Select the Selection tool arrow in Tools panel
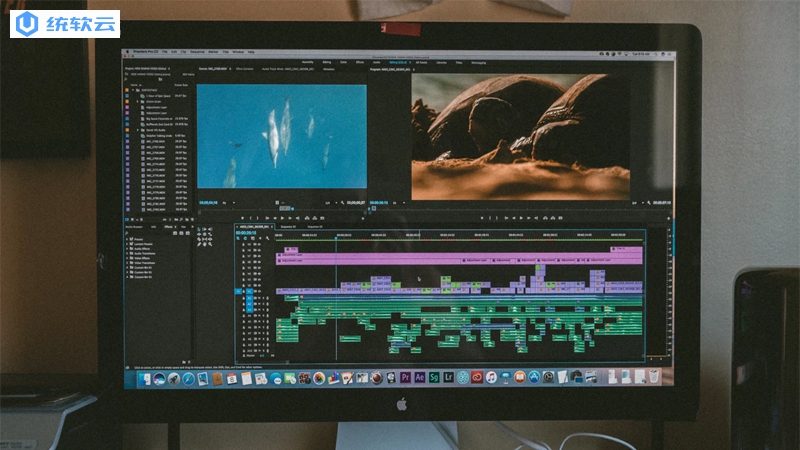Viewport: 800px width, 450px height. pos(199,230)
